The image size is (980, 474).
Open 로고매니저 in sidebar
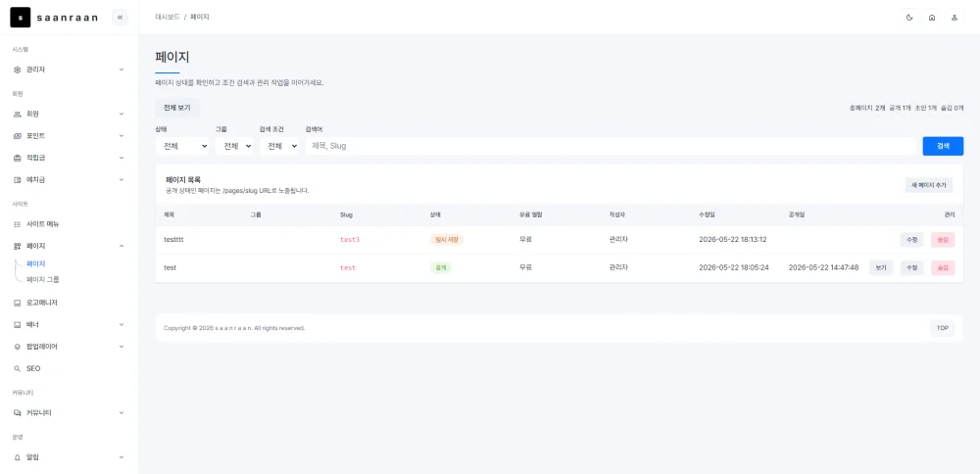click(x=42, y=303)
